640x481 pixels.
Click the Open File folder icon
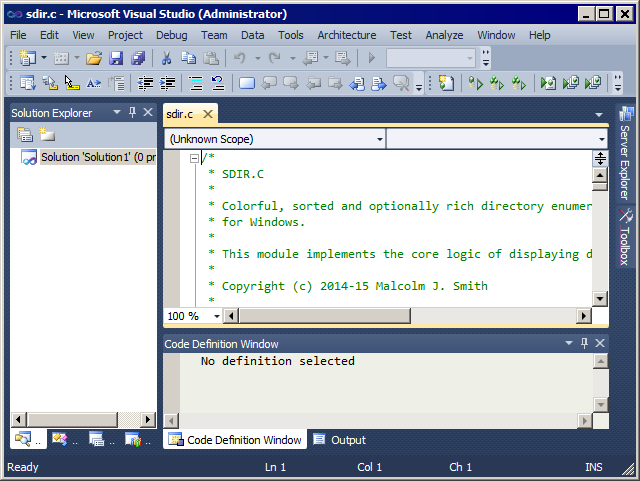tap(94, 58)
